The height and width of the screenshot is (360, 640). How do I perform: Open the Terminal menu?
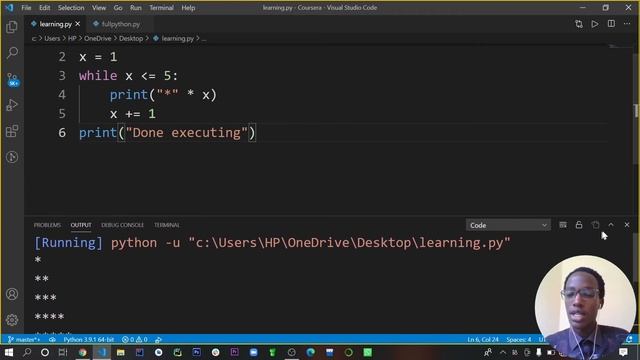point(161,8)
